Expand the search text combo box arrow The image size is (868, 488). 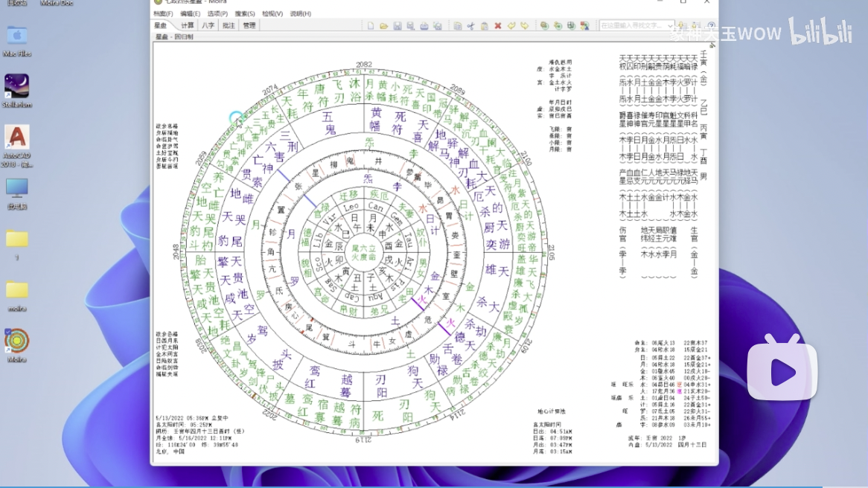[x=671, y=26]
